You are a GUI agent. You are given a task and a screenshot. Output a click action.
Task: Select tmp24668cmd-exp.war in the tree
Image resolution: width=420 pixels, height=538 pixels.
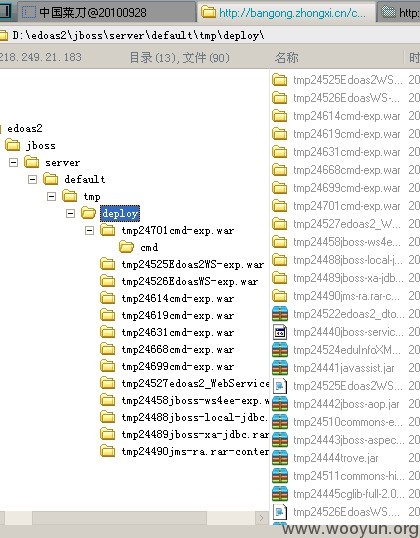pyautogui.click(x=178, y=349)
